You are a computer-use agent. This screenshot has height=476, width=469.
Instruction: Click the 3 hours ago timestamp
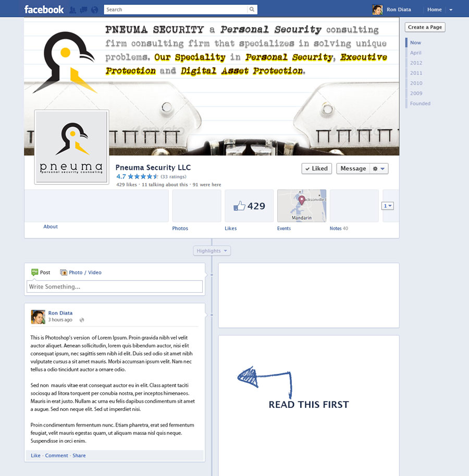tap(60, 320)
